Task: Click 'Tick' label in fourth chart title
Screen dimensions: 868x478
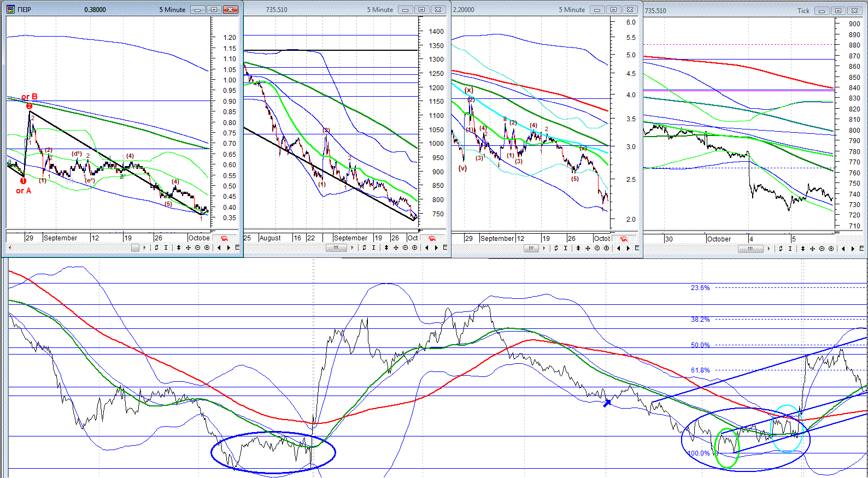Action: pyautogui.click(x=804, y=10)
